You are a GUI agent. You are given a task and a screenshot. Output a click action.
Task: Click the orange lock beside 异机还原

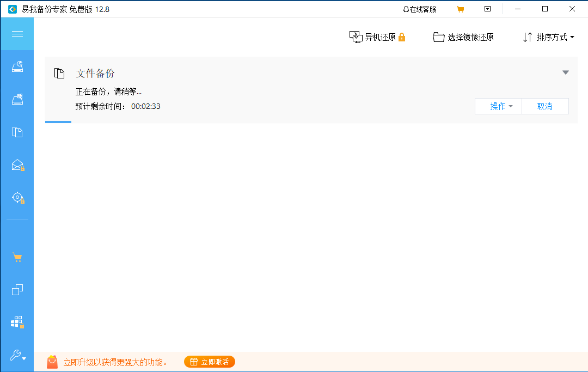(x=402, y=36)
